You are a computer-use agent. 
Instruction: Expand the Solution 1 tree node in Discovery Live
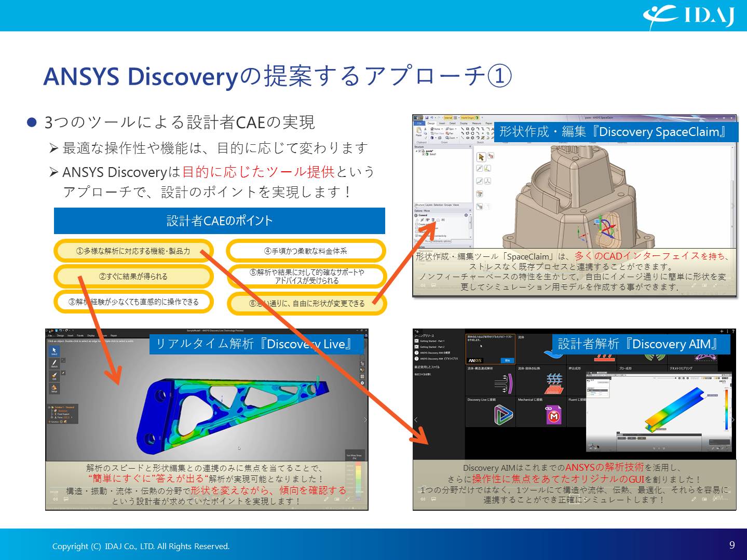pos(49,407)
